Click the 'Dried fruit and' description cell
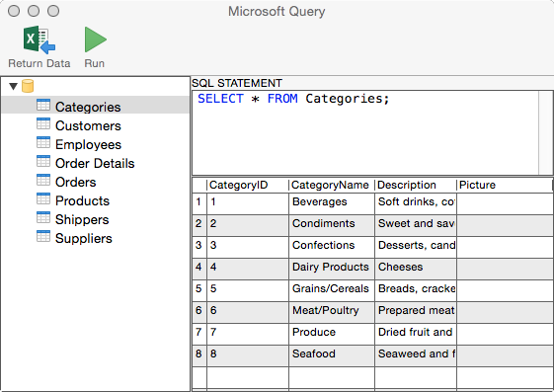 pyautogui.click(x=416, y=334)
